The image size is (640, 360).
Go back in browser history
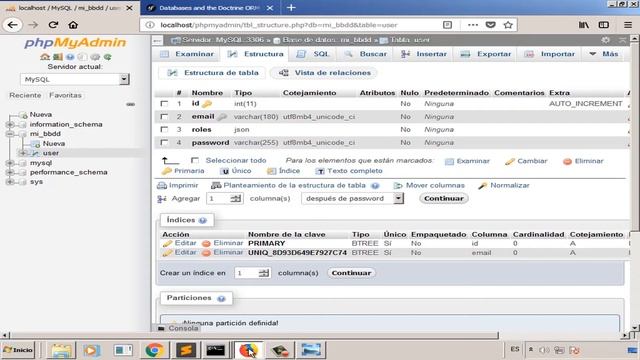12,25
